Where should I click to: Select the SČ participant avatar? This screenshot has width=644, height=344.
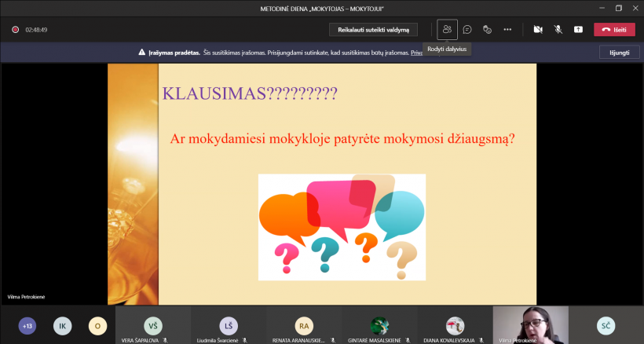coord(606,326)
